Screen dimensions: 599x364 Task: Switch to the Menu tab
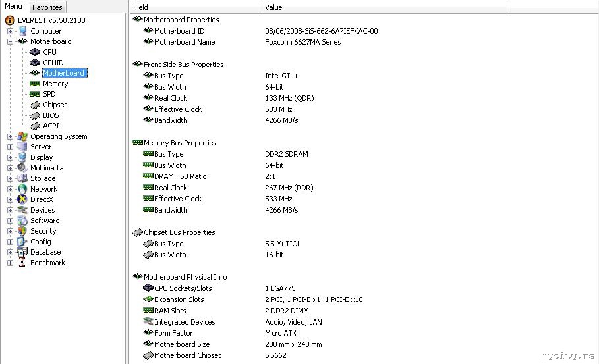(13, 7)
